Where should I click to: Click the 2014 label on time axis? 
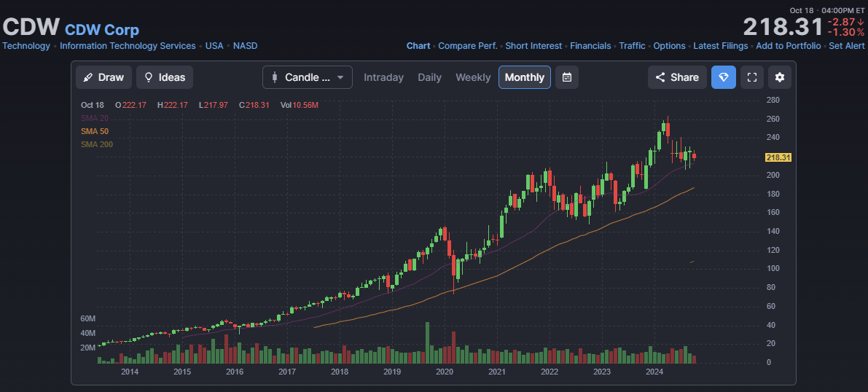click(130, 372)
